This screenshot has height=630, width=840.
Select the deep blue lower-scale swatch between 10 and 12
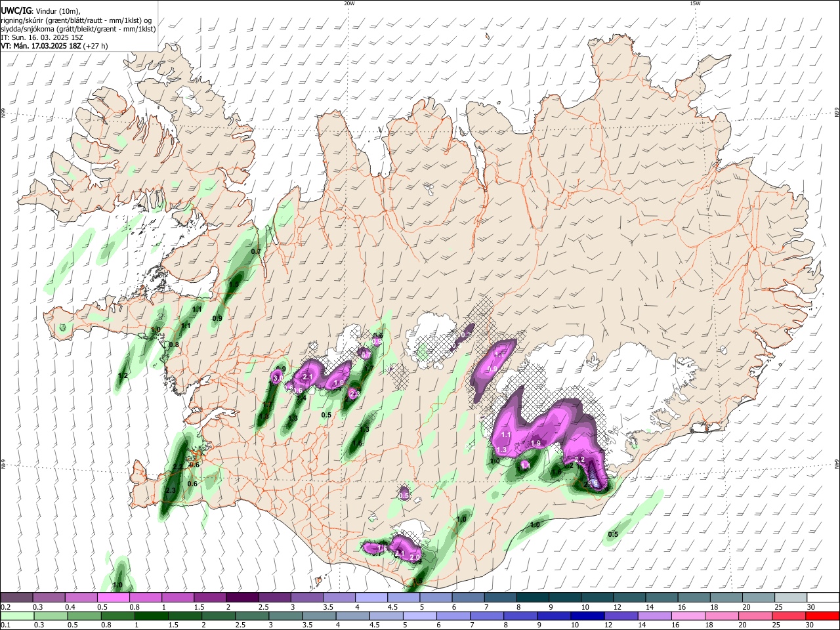(x=587, y=616)
